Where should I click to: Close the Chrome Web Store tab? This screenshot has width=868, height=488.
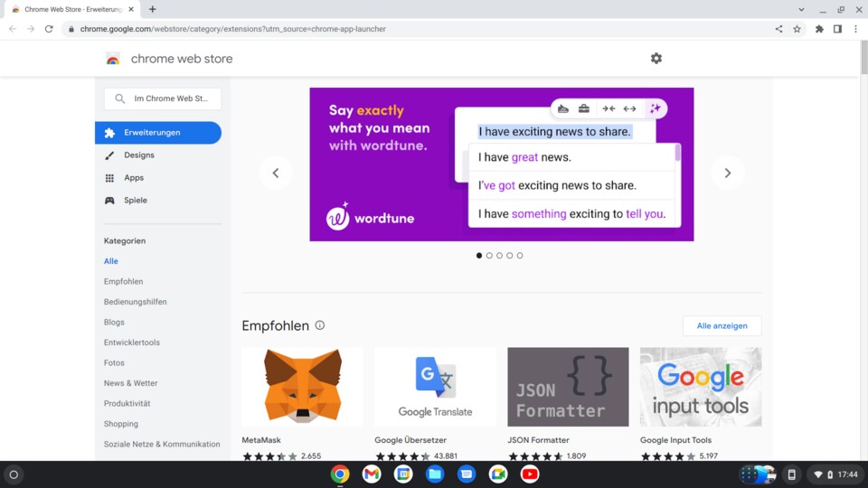coord(131,9)
